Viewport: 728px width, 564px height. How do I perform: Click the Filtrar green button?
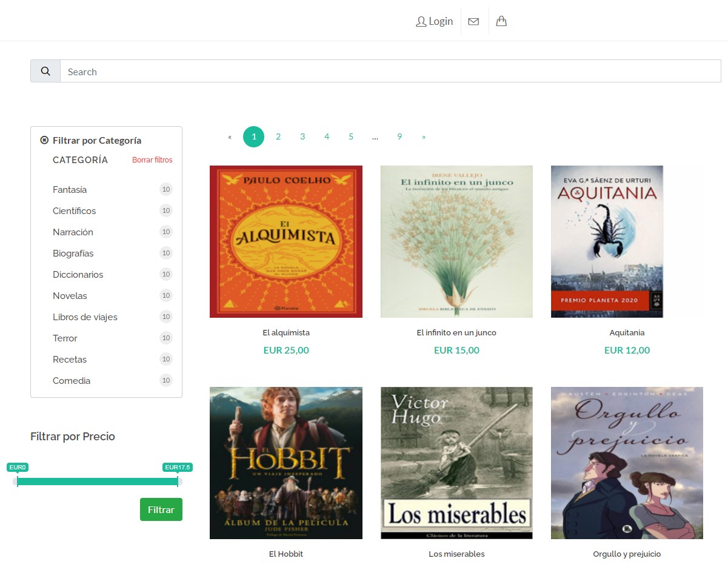pyautogui.click(x=161, y=509)
